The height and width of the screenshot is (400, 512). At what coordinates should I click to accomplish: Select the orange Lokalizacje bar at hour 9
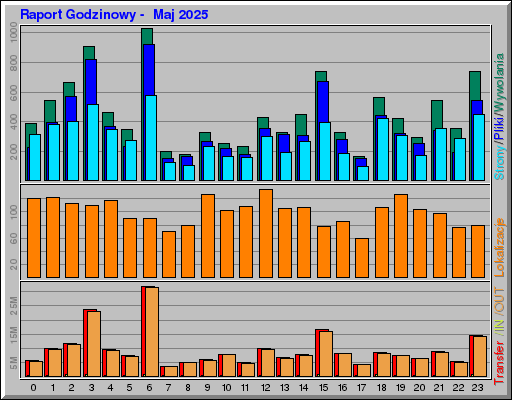point(208,236)
